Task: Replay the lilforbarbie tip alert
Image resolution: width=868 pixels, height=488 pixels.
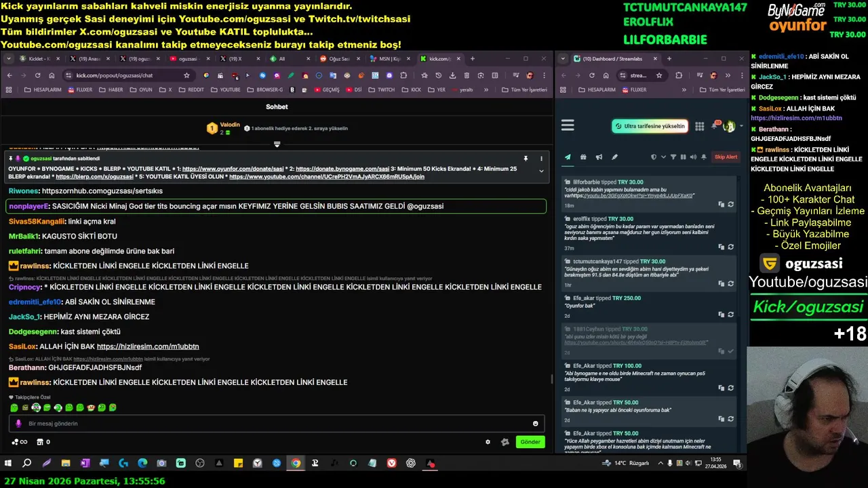Action: [x=730, y=204]
